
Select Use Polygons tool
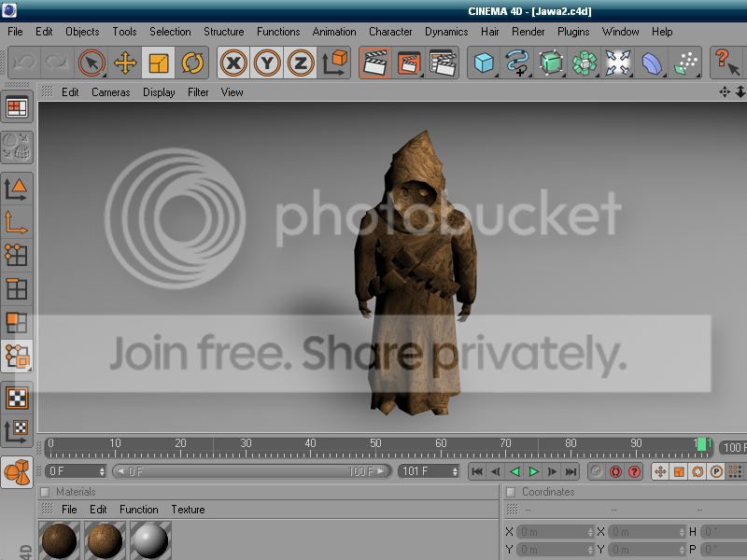coord(17,323)
